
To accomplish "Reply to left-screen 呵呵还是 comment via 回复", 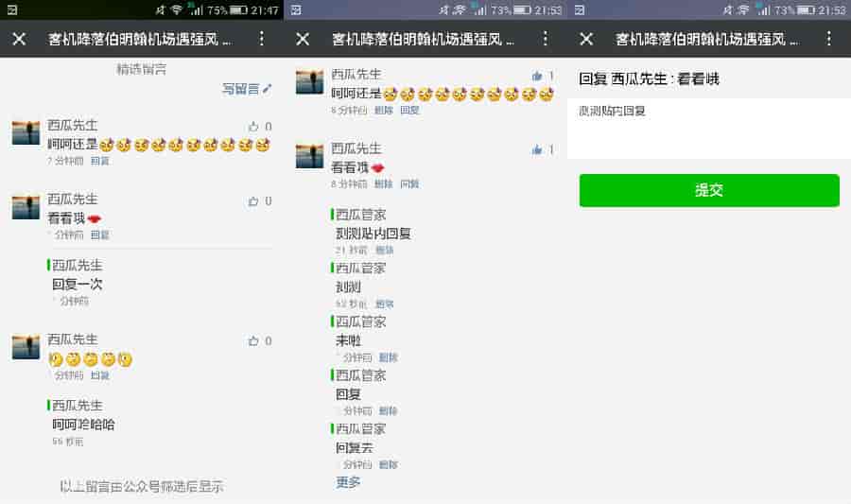I will click(x=100, y=161).
